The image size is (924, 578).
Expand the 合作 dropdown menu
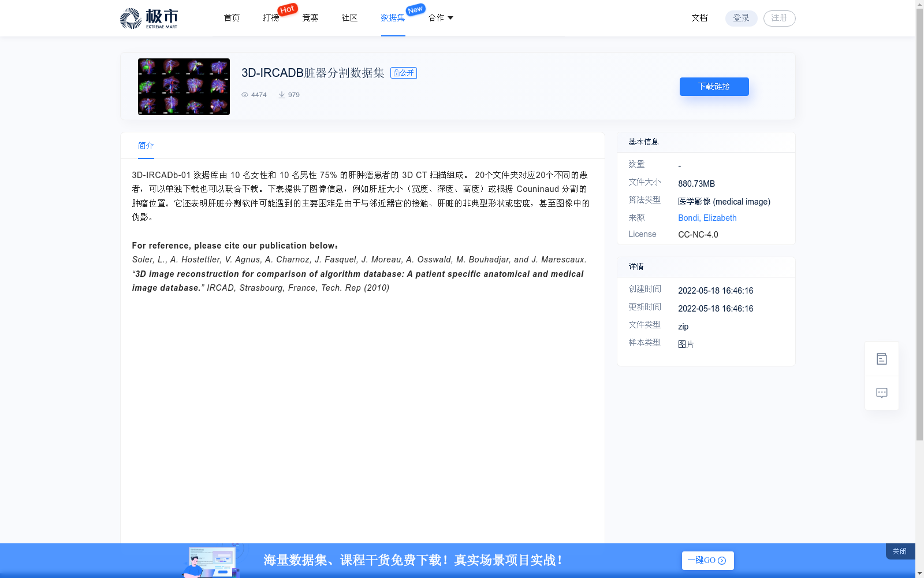(441, 18)
